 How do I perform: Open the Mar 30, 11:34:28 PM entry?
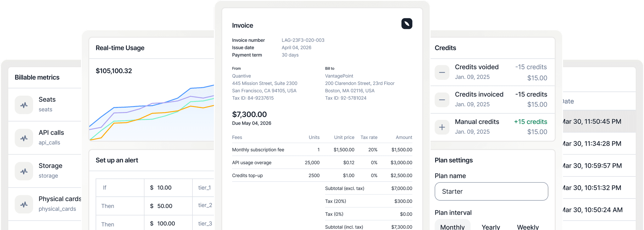point(597,143)
